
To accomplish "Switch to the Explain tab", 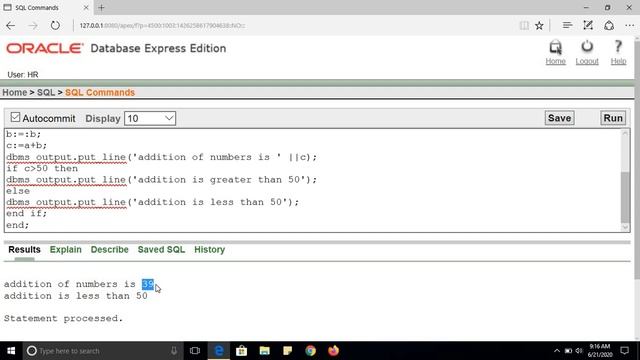I will pyautogui.click(x=66, y=249).
